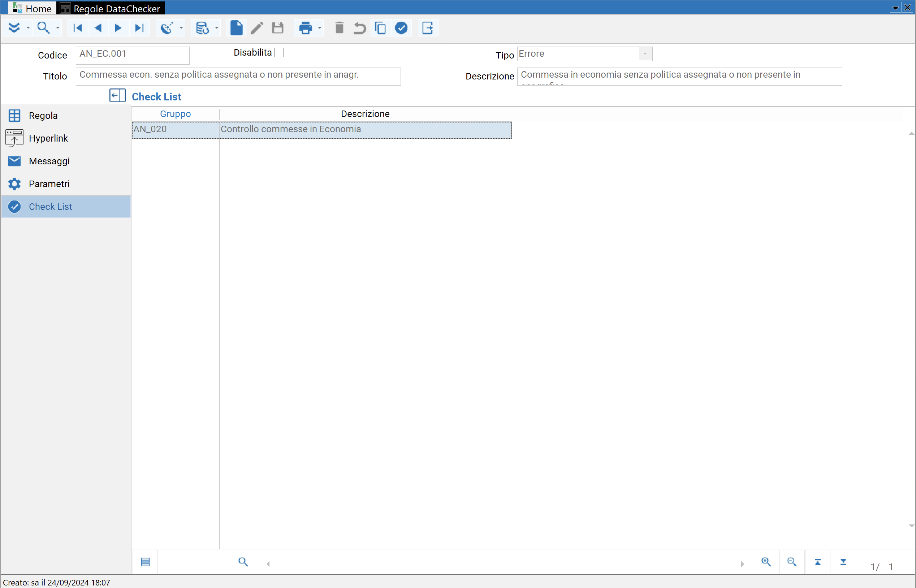Click the Check List section heading

pyautogui.click(x=156, y=96)
